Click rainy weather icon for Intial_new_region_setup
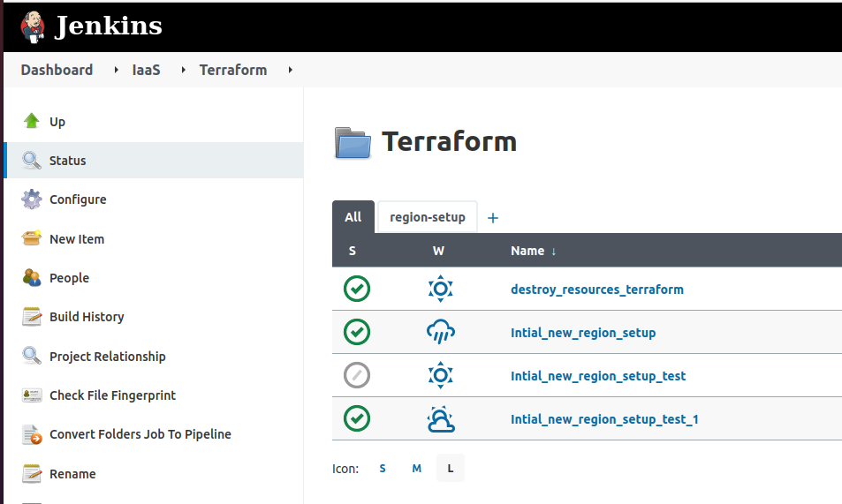Image resolution: width=842 pixels, height=504 pixels. pyautogui.click(x=440, y=333)
